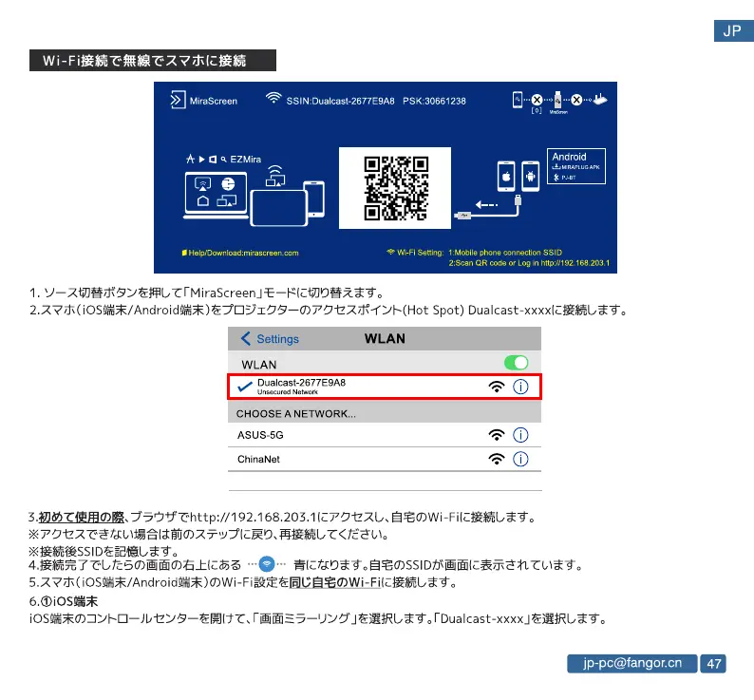The height and width of the screenshot is (700, 754).
Task: Click the cast Wi-Fi icon above tablet
Action: point(275,176)
